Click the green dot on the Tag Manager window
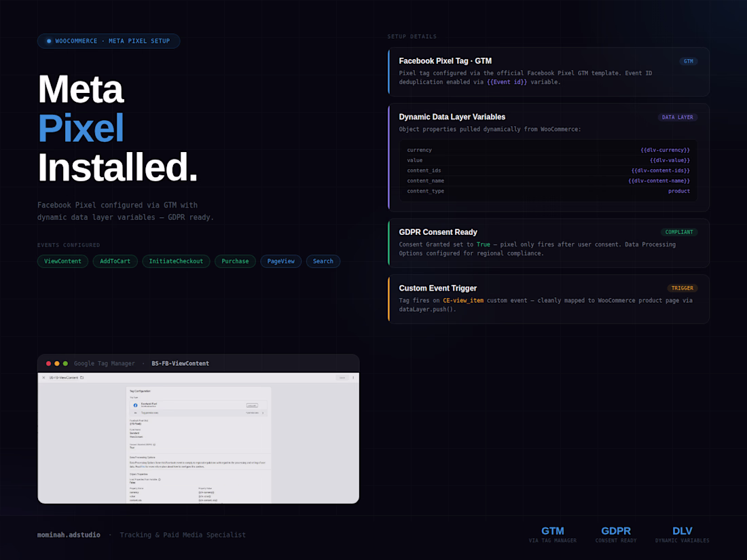Image resolution: width=747 pixels, height=560 pixels. pyautogui.click(x=66, y=363)
